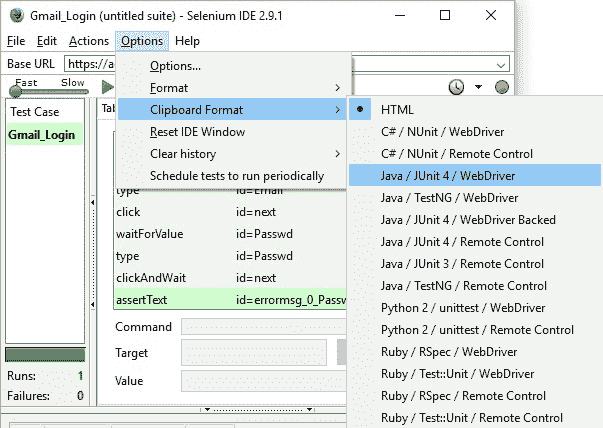Image resolution: width=603 pixels, height=428 pixels.
Task: Select the clickAndWait command row
Action: (230, 278)
